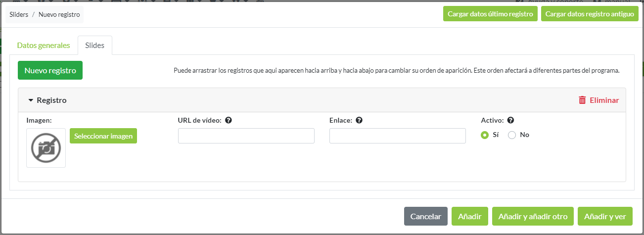Choose Añadir y añadir otro

point(533,216)
